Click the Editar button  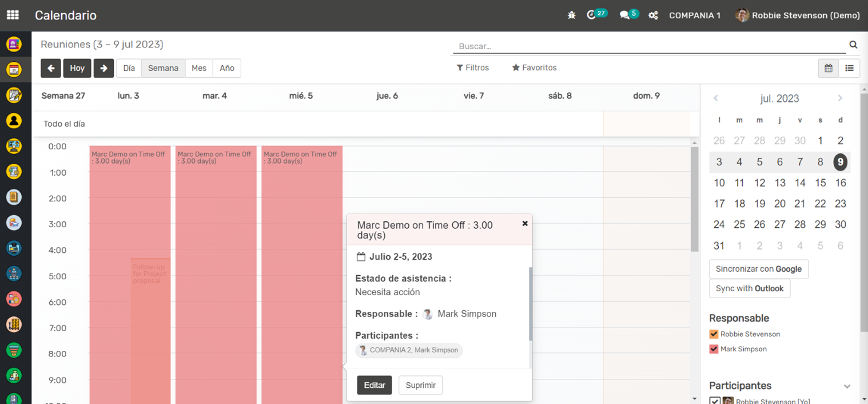point(375,385)
